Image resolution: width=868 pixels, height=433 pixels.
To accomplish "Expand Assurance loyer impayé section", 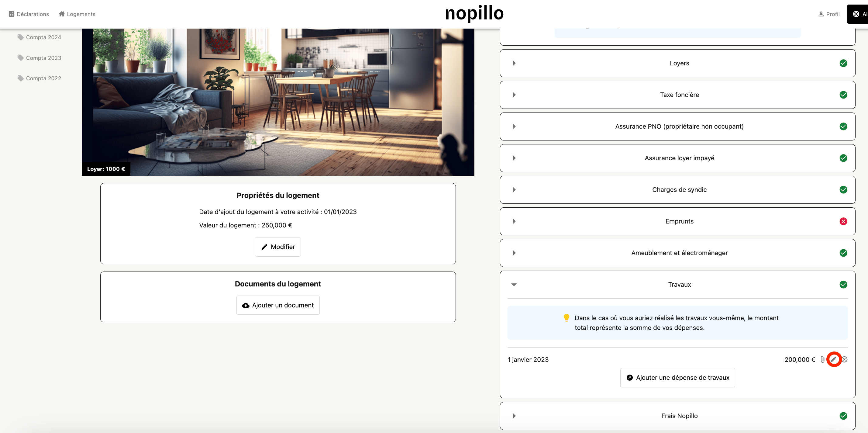I will pyautogui.click(x=514, y=158).
